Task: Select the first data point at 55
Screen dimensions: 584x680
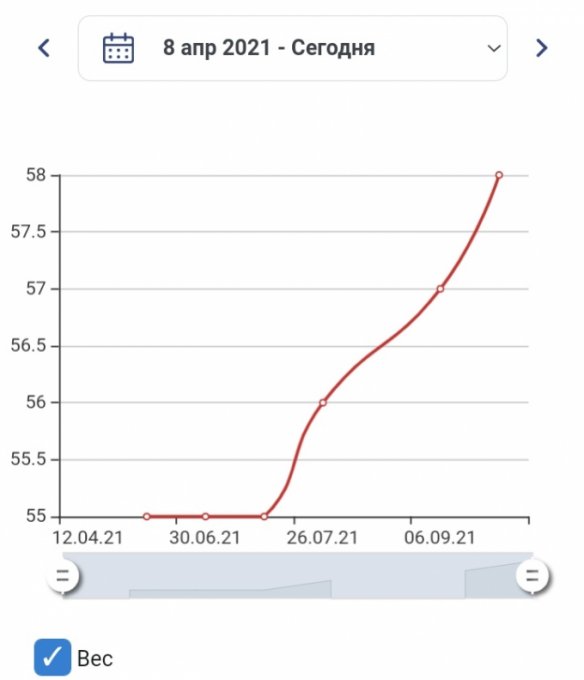Action: point(147,517)
